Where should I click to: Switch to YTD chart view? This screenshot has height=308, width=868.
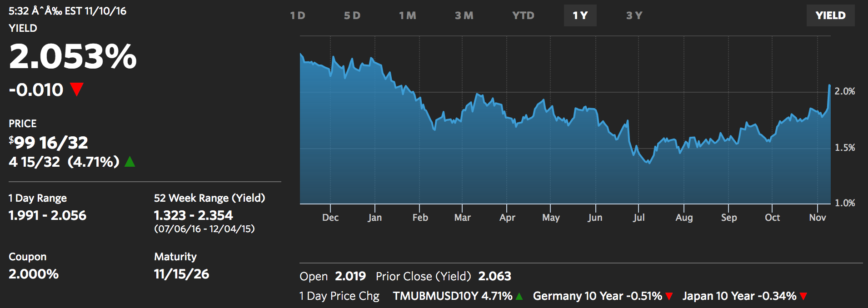click(523, 15)
